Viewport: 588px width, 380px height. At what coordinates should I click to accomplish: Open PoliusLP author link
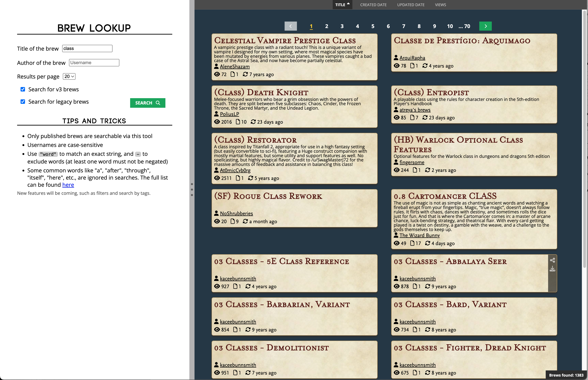229,114
